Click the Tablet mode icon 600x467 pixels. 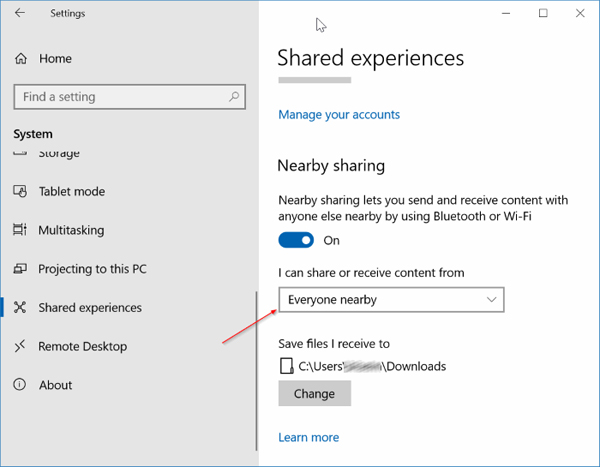[x=20, y=192]
